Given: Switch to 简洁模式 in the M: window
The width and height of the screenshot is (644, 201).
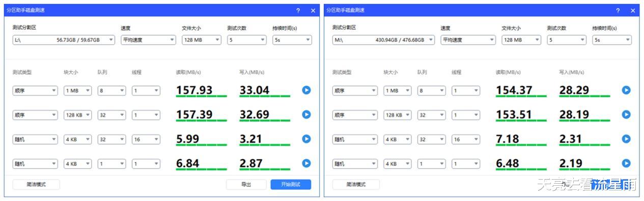Looking at the screenshot, I should [x=356, y=185].
